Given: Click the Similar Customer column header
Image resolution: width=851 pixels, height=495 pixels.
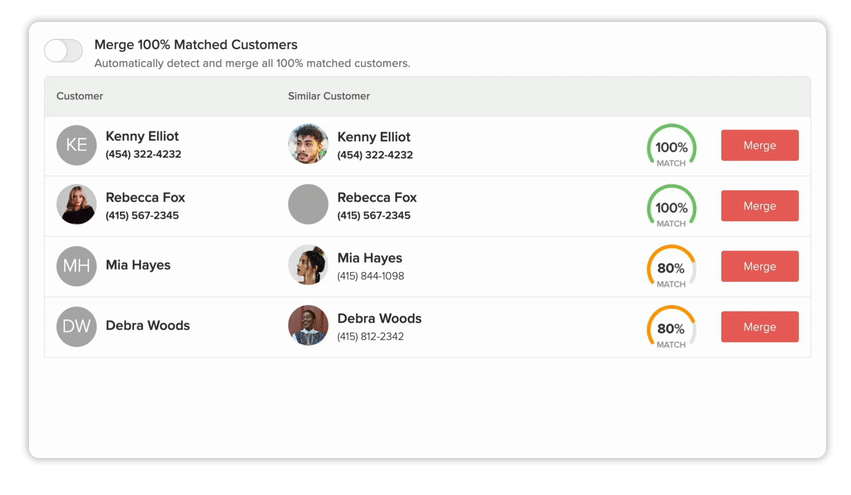Looking at the screenshot, I should click(x=329, y=96).
